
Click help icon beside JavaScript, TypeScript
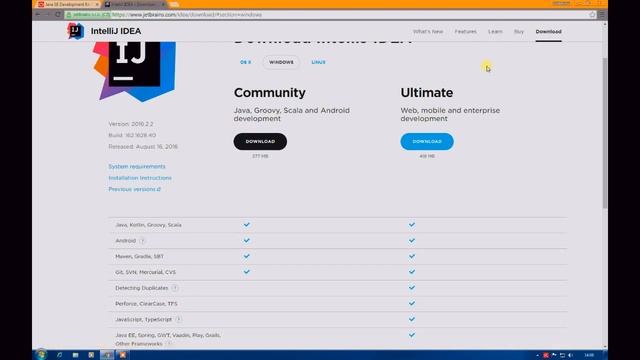pyautogui.click(x=178, y=320)
